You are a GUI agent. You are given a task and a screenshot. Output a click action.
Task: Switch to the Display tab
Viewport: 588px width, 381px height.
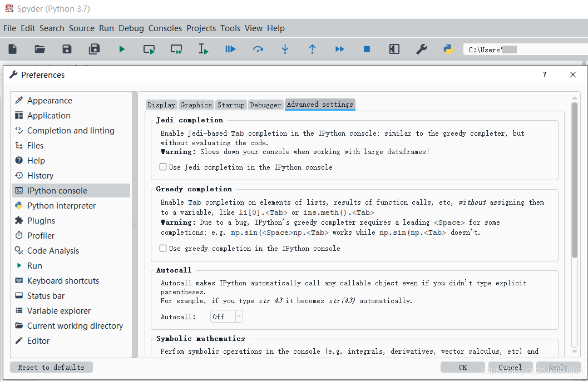tap(161, 105)
